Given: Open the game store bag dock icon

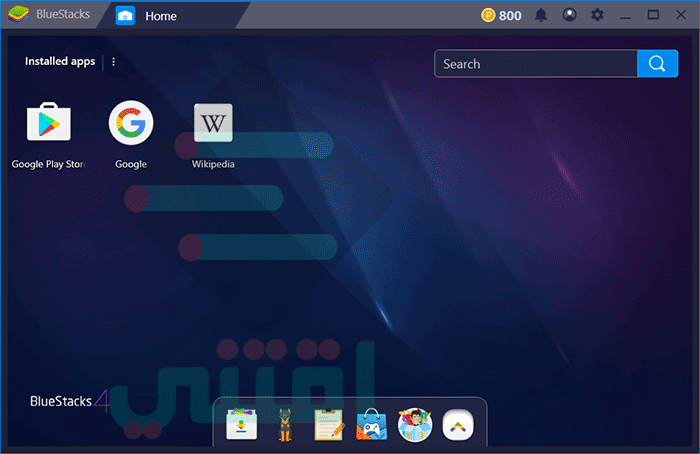Looking at the screenshot, I should (371, 425).
